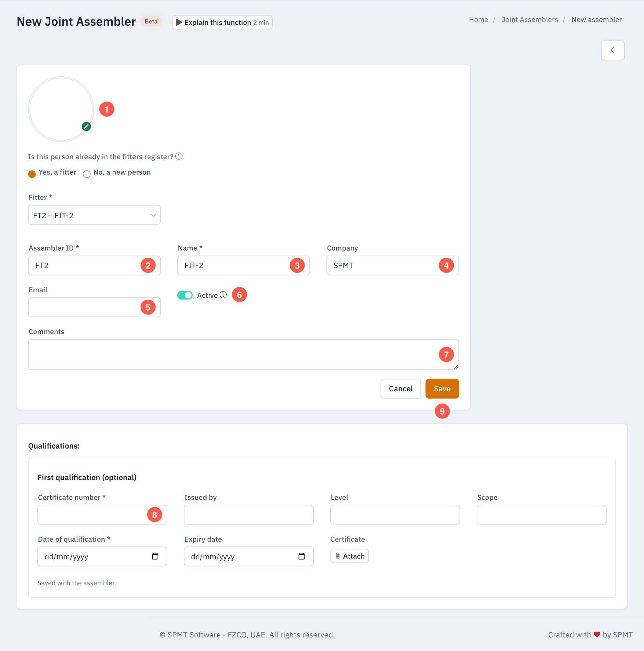
Task: Click the info icon next to Active
Action: pyautogui.click(x=223, y=295)
